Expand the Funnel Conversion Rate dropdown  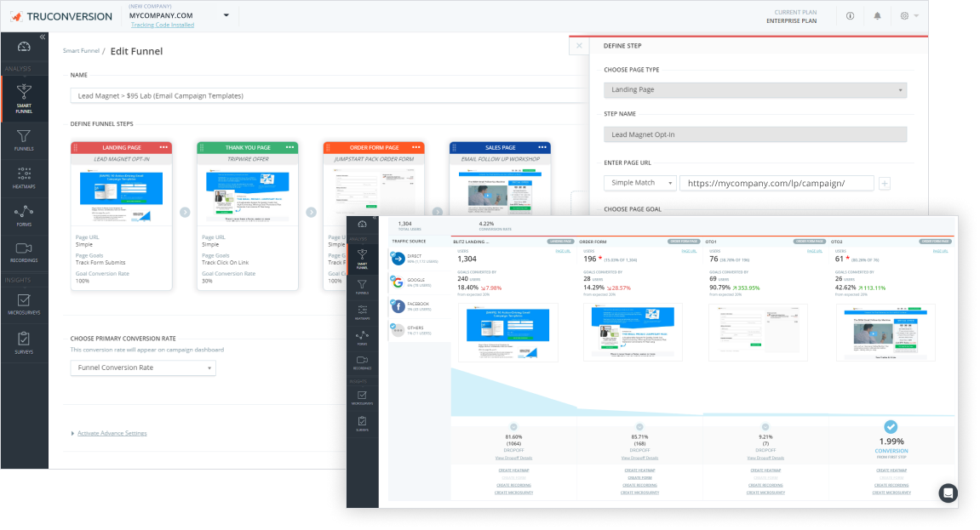click(x=142, y=368)
